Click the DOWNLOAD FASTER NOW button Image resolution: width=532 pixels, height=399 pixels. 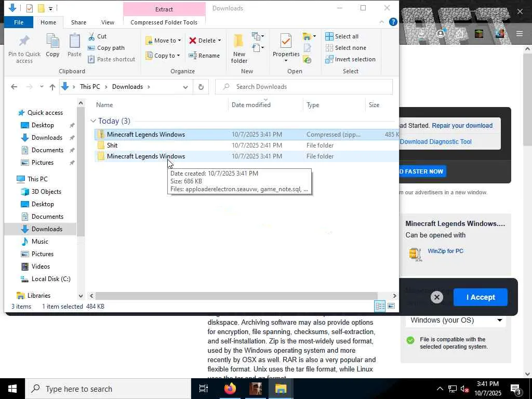point(422,171)
